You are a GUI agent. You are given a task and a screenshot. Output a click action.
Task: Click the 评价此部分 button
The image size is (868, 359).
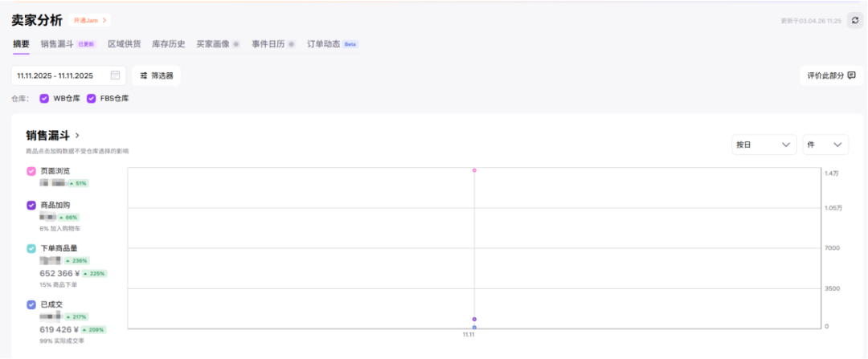pyautogui.click(x=832, y=75)
